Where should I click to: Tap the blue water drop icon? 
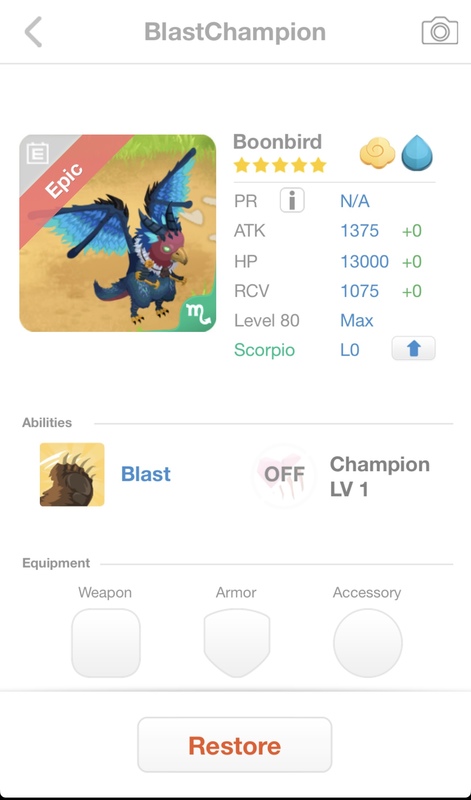point(416,155)
